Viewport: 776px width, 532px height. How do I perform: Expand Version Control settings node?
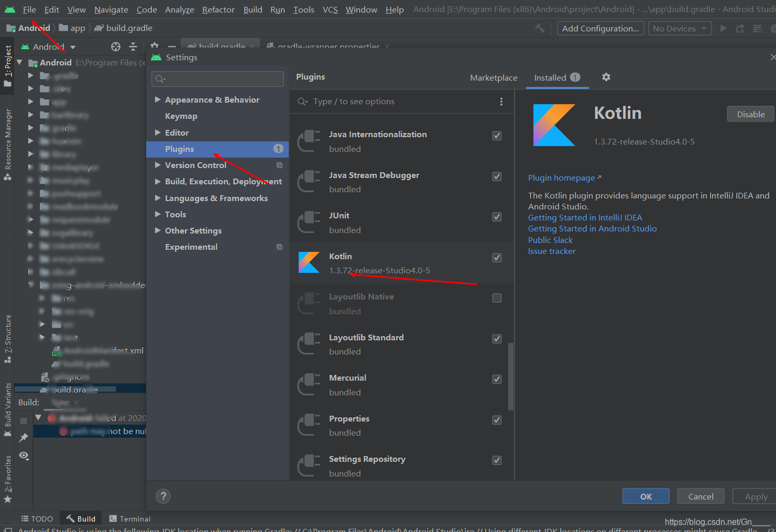pyautogui.click(x=157, y=165)
